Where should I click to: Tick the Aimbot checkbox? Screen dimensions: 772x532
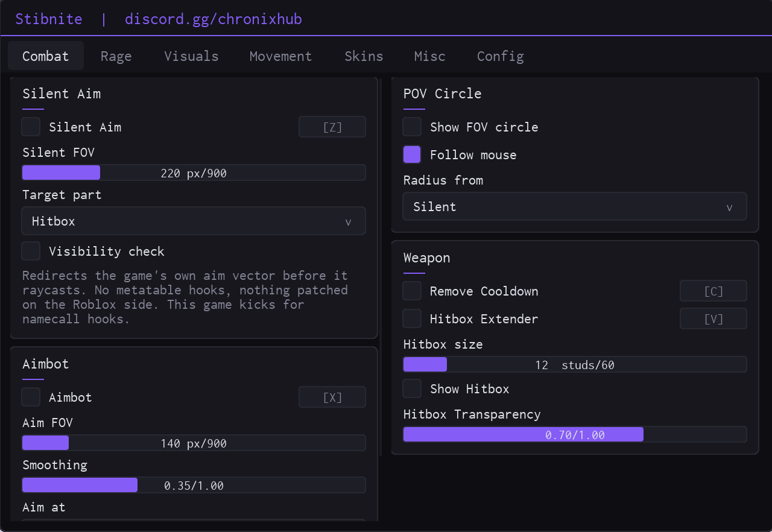[31, 397]
